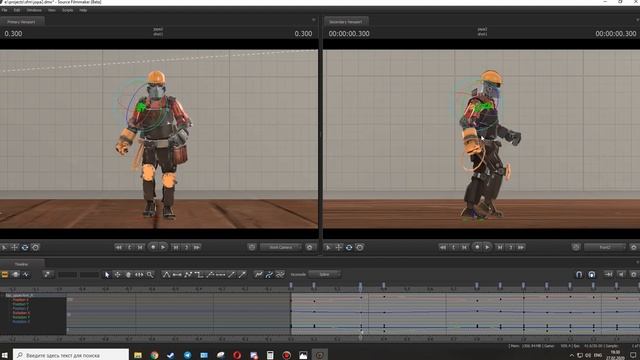Select the Rotation X channel row
This screenshot has width=640, height=360.
[20, 313]
